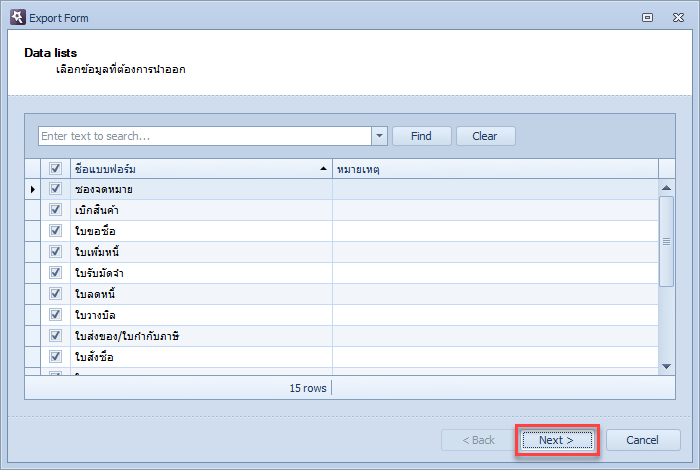Viewport: 700px width, 470px height.
Task: Uncheck the ใบสั่งซื้อ checkbox
Action: coord(55,357)
